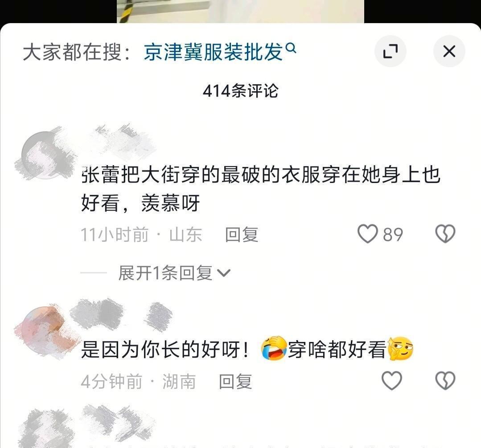
Task: Dislike the 湖南 comment with broken heart
Action: [445, 381]
